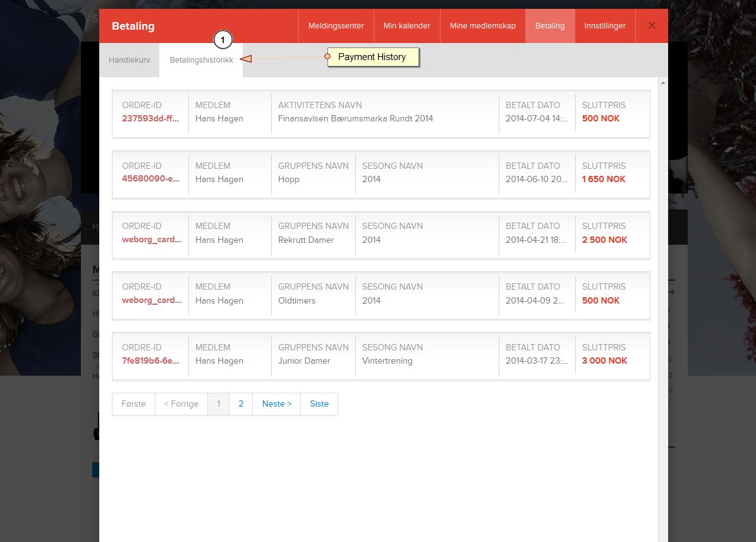This screenshot has height=542, width=756.
Task: Open Mine medlemskap tab
Action: coord(483,25)
